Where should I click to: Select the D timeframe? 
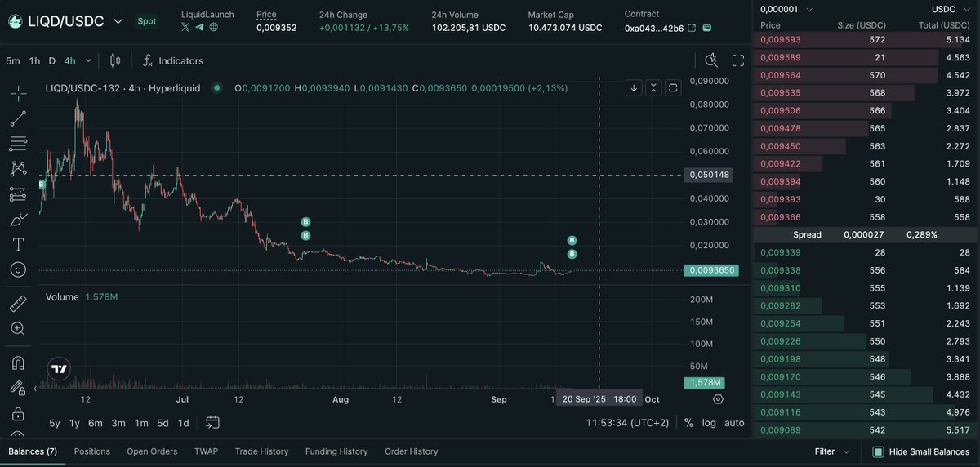[52, 61]
